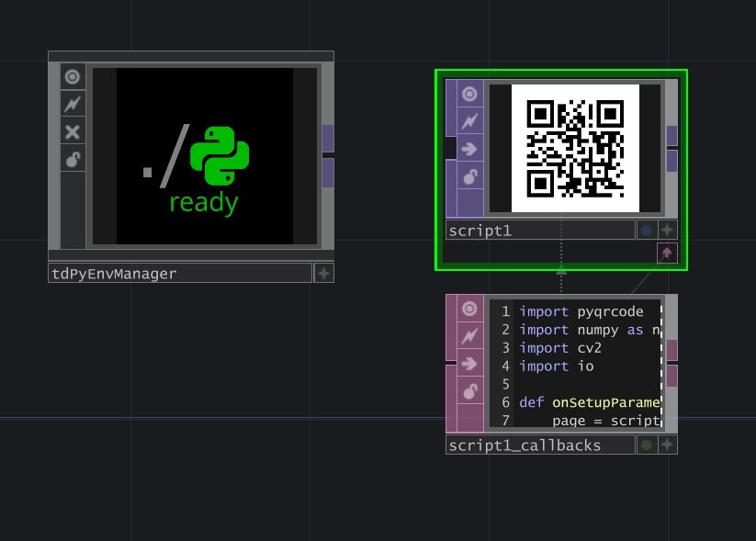756x541 pixels.
Task: Click the 'import numpy as' code line
Action: 590,330
